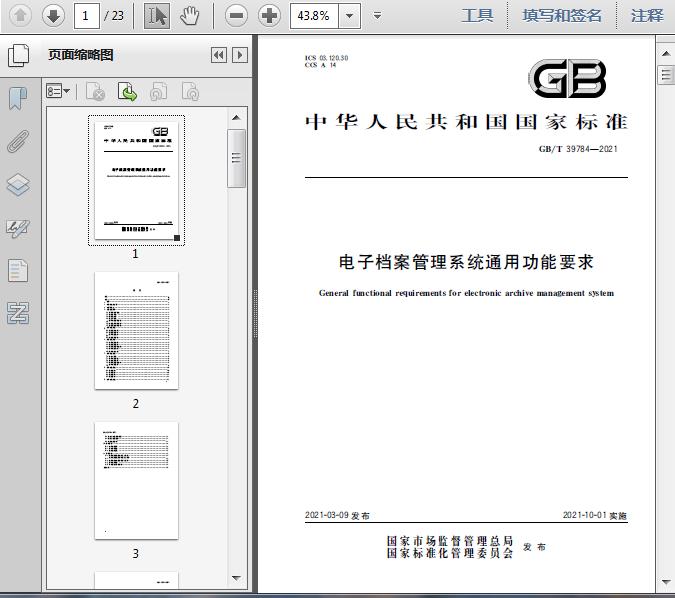Open the toolbar customize dropdown arrow
The width and height of the screenshot is (675, 598).
[378, 16]
